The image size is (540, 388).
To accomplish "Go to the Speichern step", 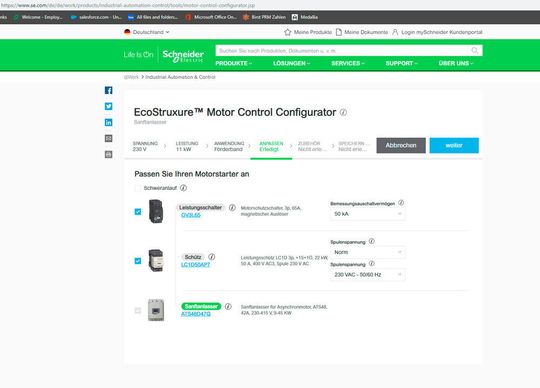I will pyautogui.click(x=354, y=146).
